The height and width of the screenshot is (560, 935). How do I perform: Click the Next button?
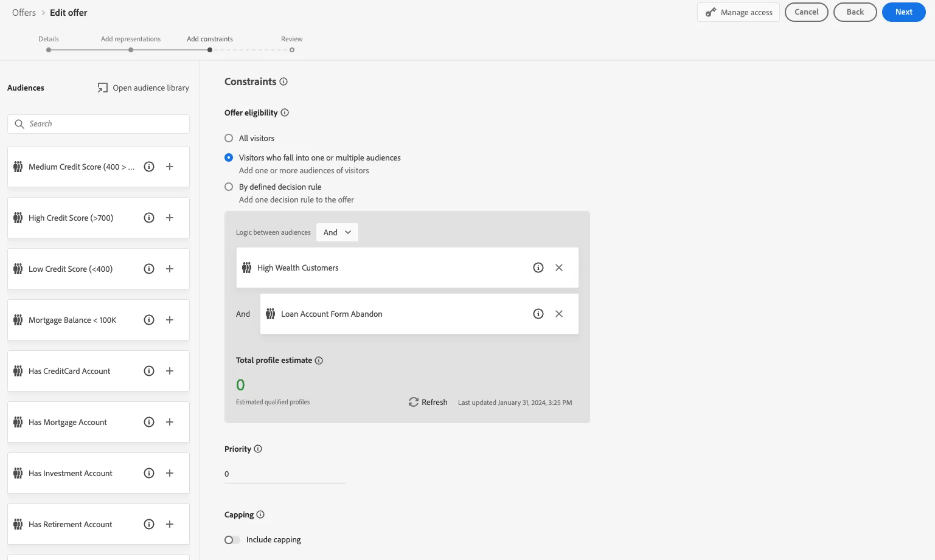coord(904,12)
